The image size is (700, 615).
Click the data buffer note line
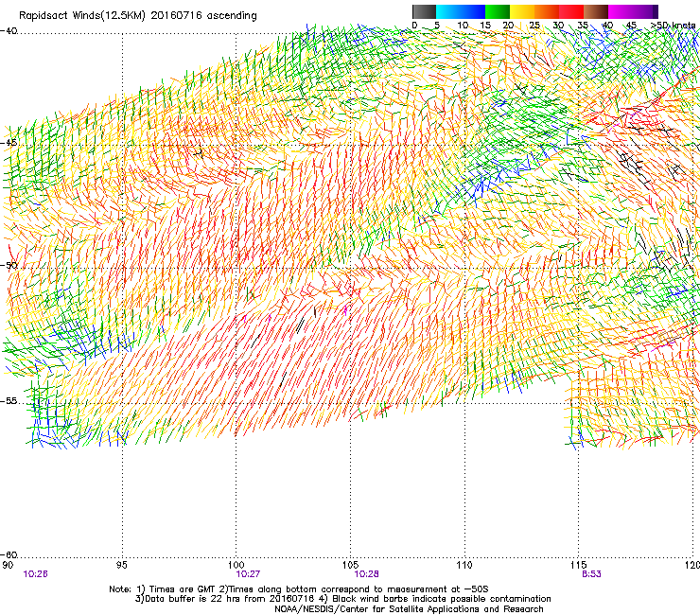point(342,599)
